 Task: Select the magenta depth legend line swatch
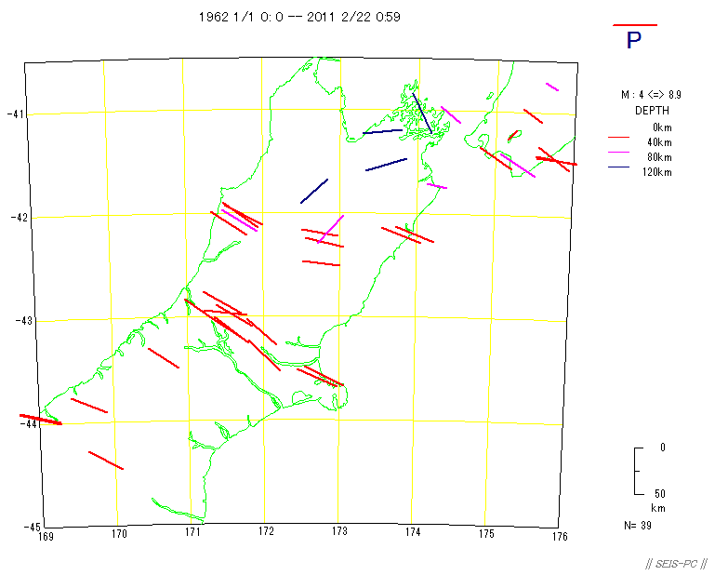click(618, 152)
